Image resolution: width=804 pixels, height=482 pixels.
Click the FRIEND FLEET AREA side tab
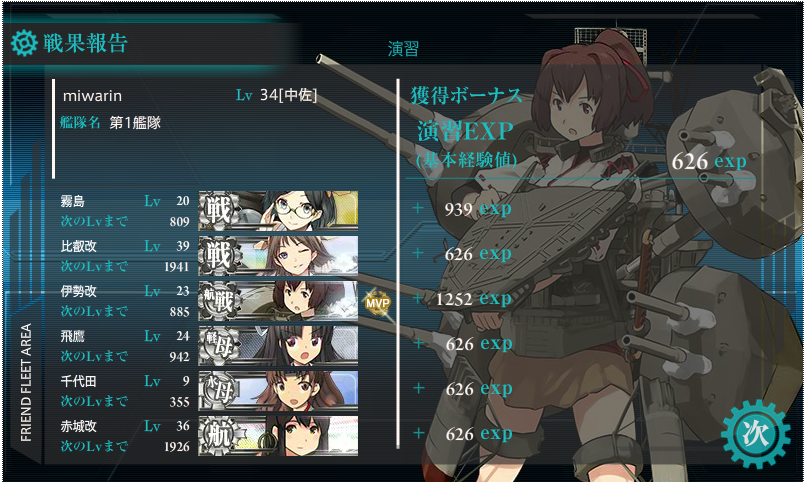tap(26, 382)
